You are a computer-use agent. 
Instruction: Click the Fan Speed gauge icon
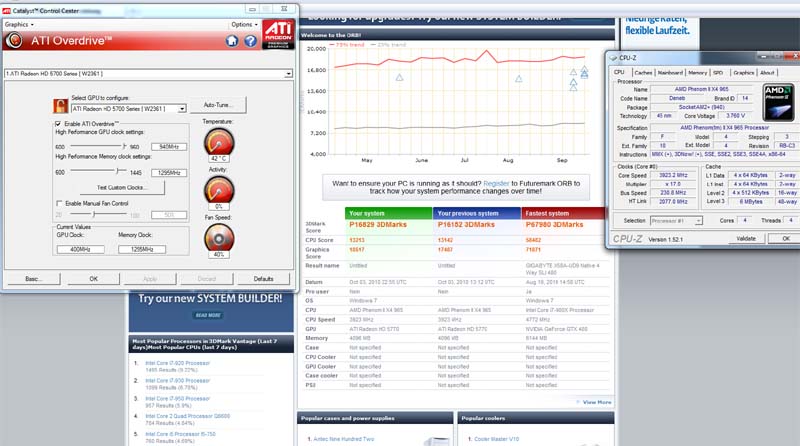[x=219, y=238]
